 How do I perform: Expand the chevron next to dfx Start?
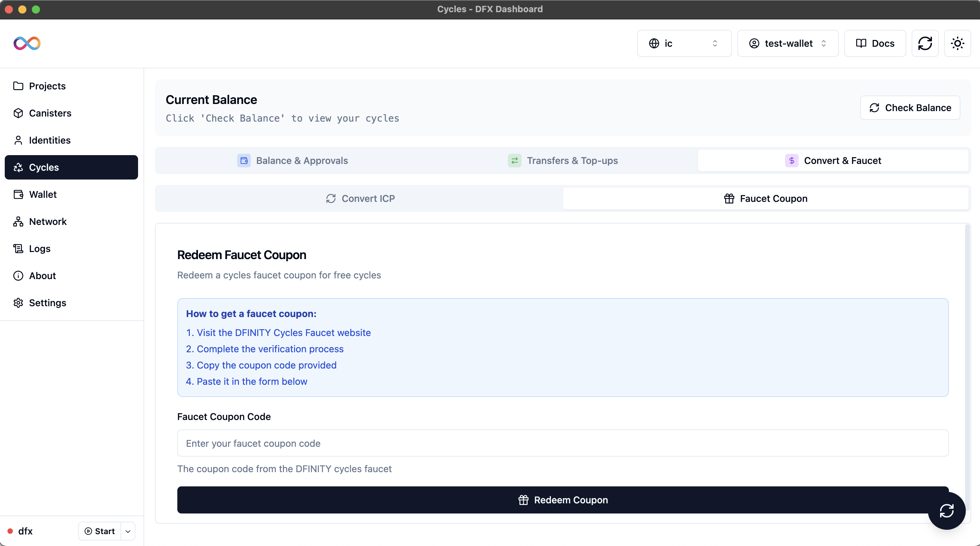(128, 531)
